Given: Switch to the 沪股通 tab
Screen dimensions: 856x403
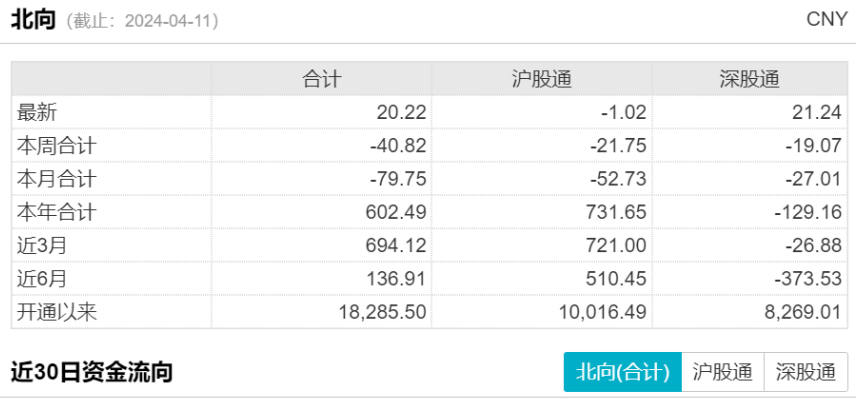Looking at the screenshot, I should 722,372.
